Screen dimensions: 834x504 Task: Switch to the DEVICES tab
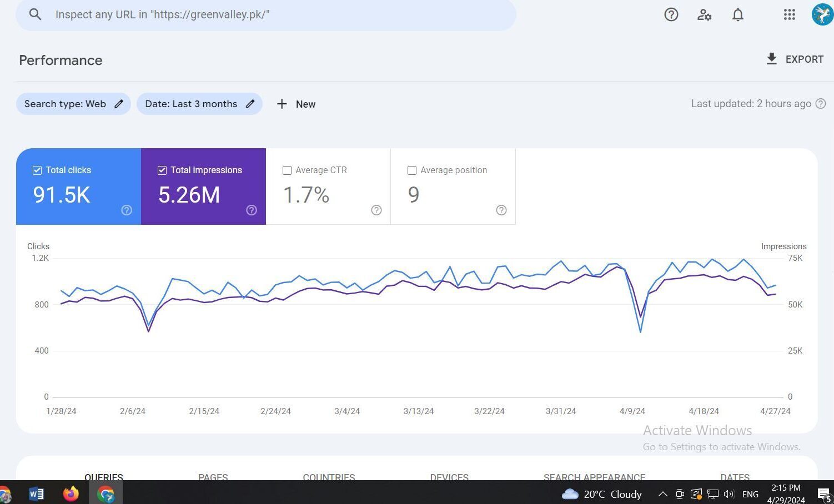pyautogui.click(x=449, y=477)
